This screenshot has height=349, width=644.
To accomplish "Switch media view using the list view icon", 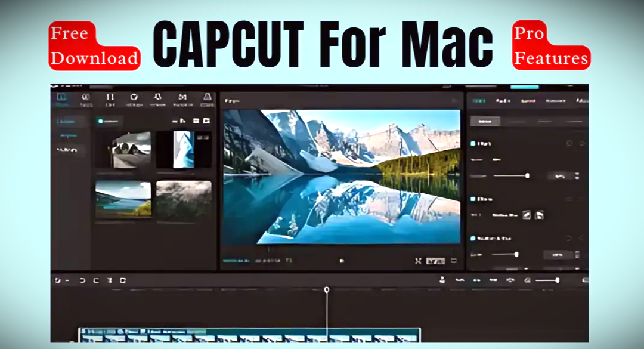I will (196, 121).
